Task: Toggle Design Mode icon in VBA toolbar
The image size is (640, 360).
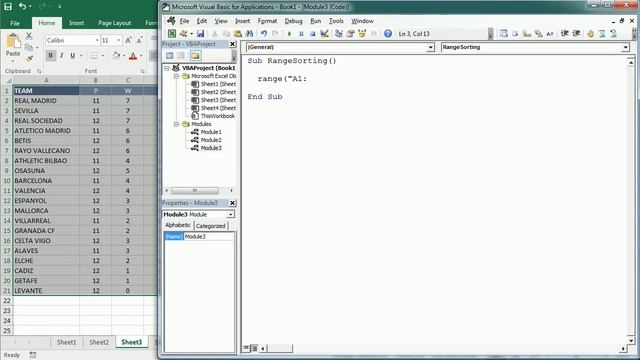Action: pos(324,34)
